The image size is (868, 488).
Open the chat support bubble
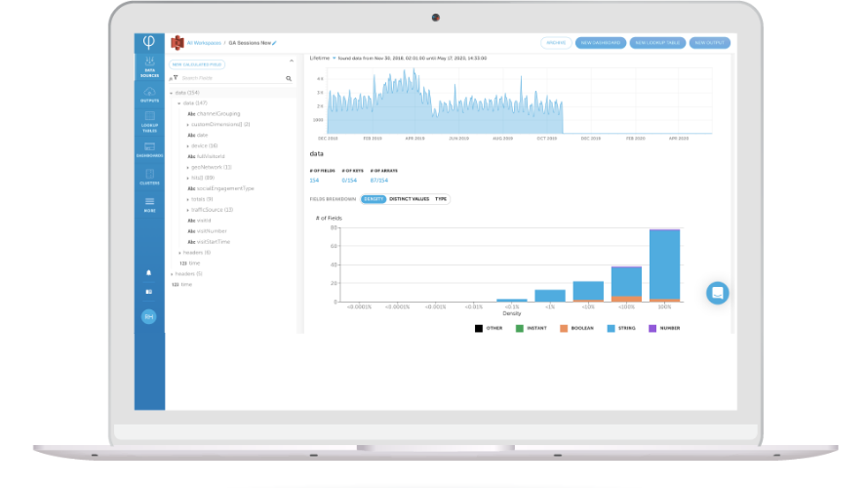pyautogui.click(x=718, y=292)
